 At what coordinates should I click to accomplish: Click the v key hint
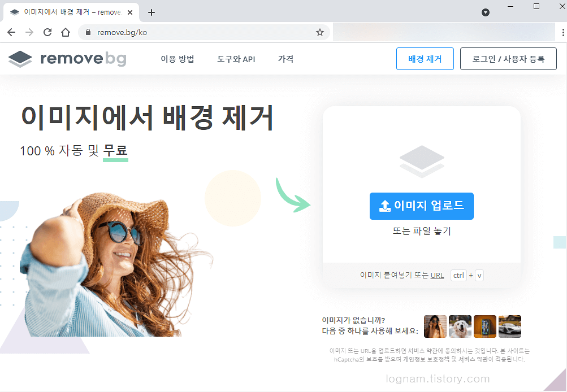click(x=479, y=275)
